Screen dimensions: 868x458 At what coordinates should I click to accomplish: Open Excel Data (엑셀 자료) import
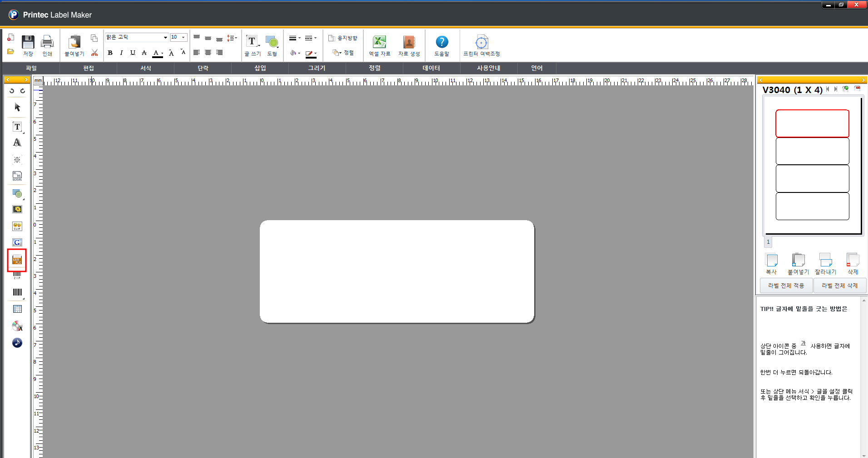pos(379,45)
